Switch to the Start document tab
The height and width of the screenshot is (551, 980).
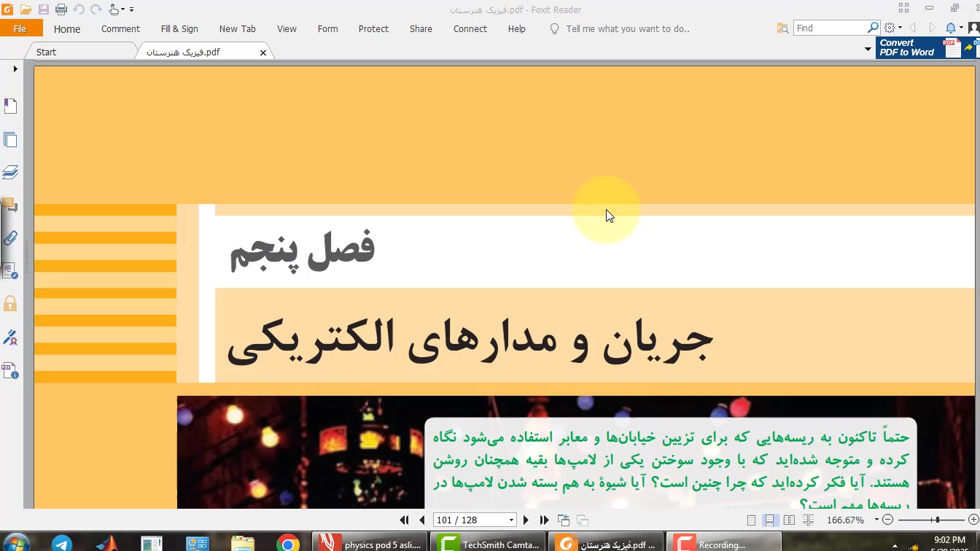pyautogui.click(x=46, y=52)
